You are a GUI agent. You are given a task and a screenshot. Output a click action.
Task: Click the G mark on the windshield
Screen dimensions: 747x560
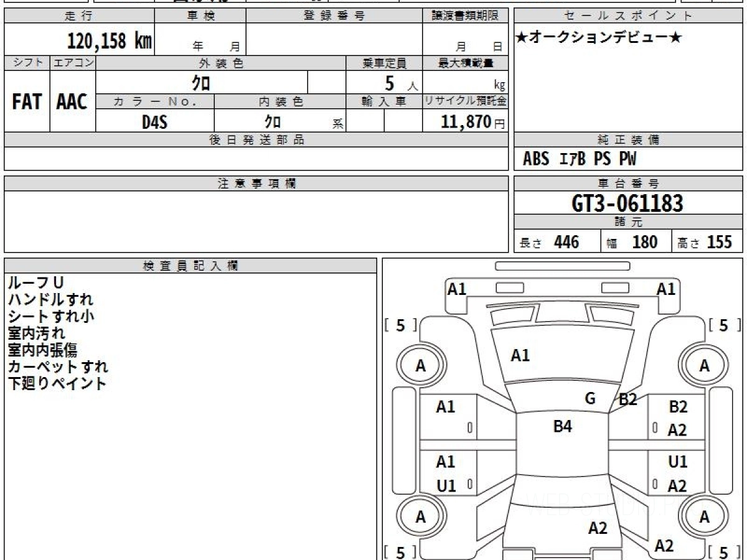pyautogui.click(x=591, y=399)
